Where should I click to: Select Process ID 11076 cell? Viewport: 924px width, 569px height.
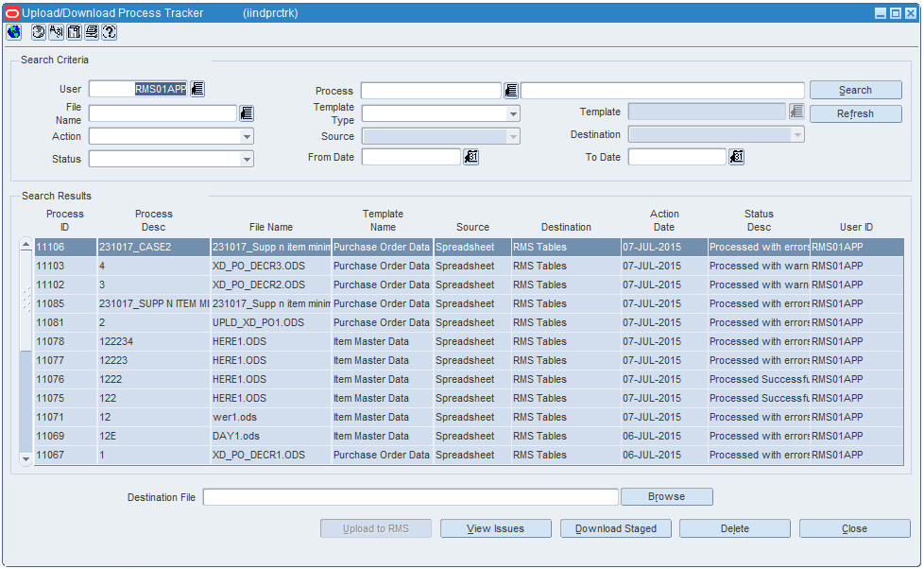(x=65, y=379)
